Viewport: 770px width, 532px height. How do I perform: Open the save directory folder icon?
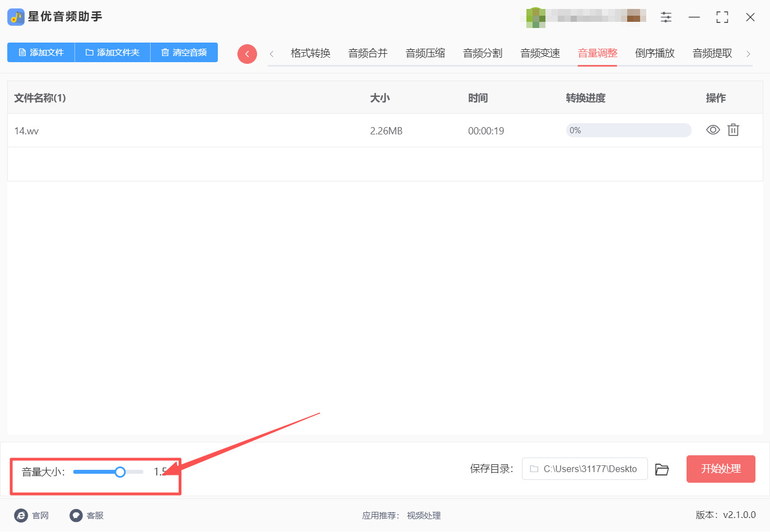coord(662,469)
